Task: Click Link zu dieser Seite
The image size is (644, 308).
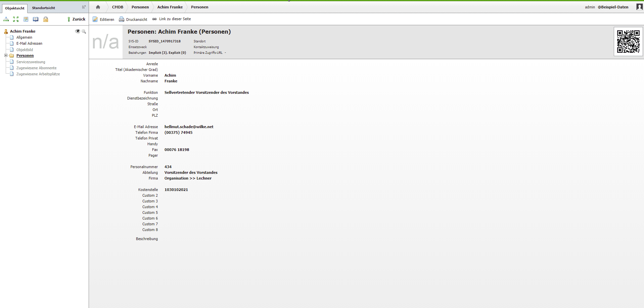Action: tap(172, 19)
